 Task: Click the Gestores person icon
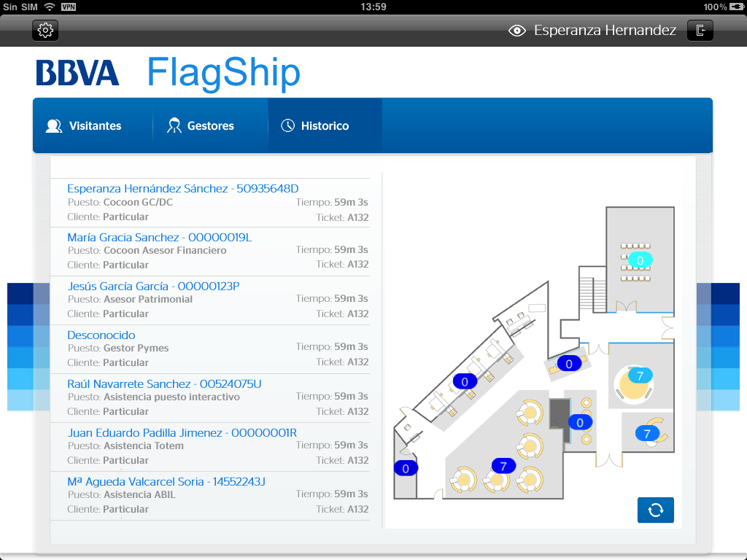(x=174, y=125)
